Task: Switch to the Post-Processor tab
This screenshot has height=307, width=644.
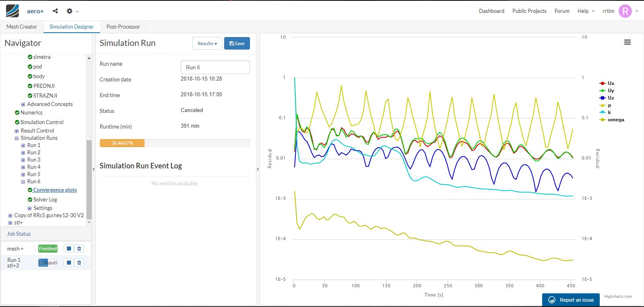Action: (x=123, y=27)
